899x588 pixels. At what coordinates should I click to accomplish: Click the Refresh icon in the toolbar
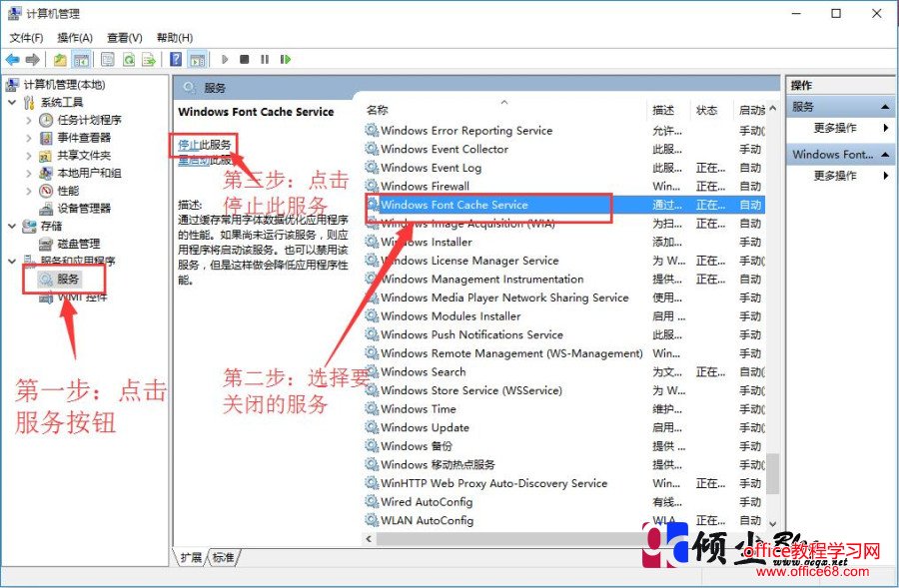(128, 59)
